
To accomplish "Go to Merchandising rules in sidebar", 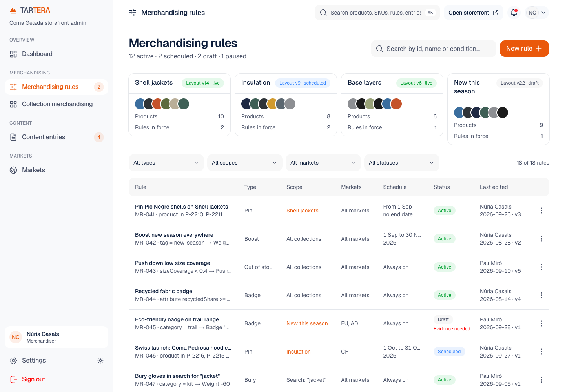I will coord(56,87).
